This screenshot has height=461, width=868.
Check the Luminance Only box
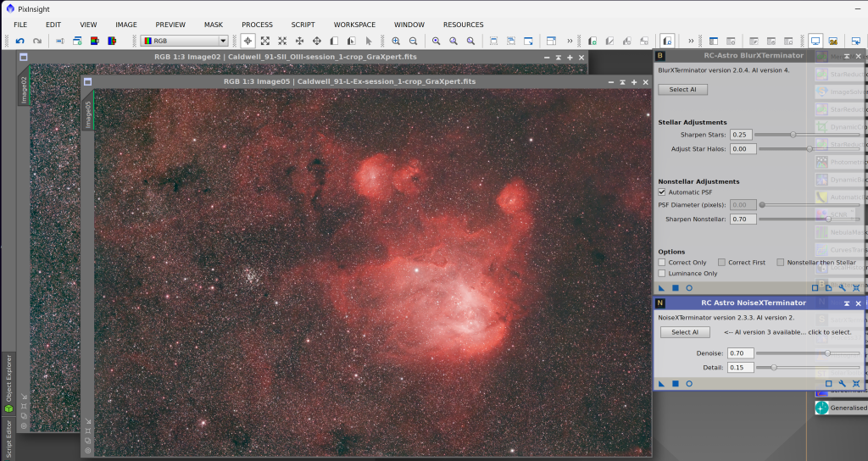662,274
